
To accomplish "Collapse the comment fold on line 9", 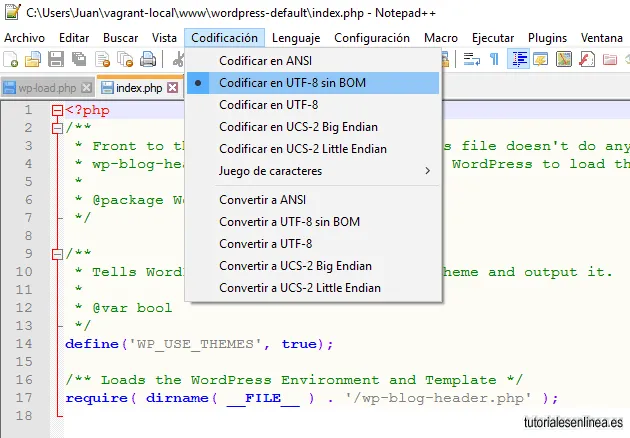I will pyautogui.click(x=57, y=254).
